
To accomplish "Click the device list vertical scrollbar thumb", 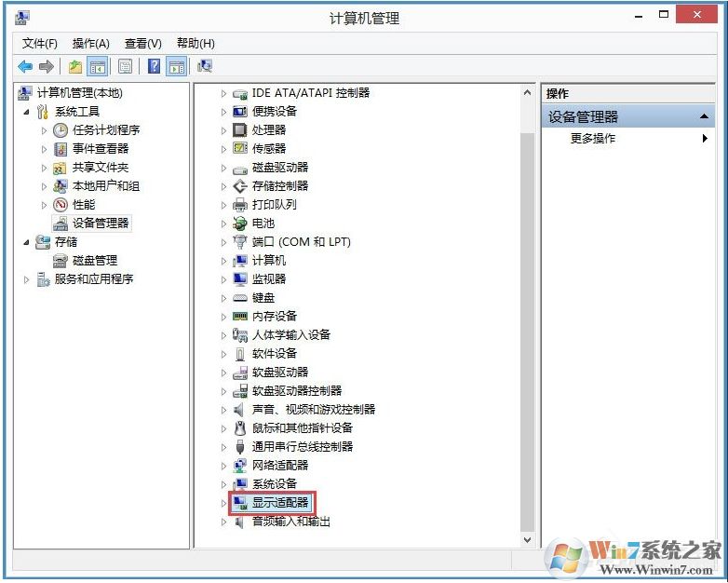I will pos(527,332).
